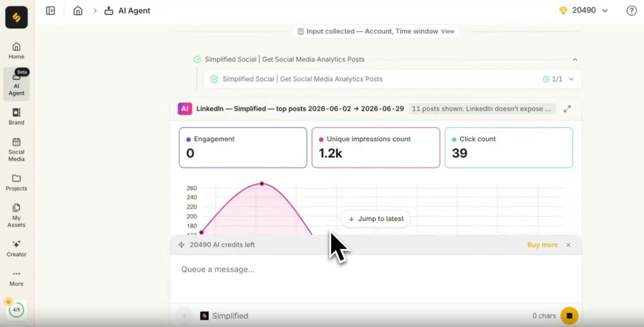
Task: Click the Simplified logo icon
Action: [x=17, y=17]
